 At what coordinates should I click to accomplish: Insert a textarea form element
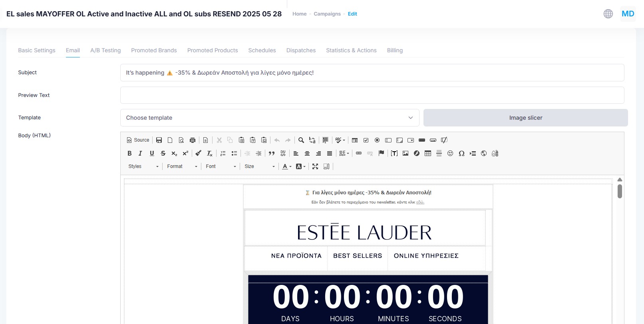click(x=400, y=140)
